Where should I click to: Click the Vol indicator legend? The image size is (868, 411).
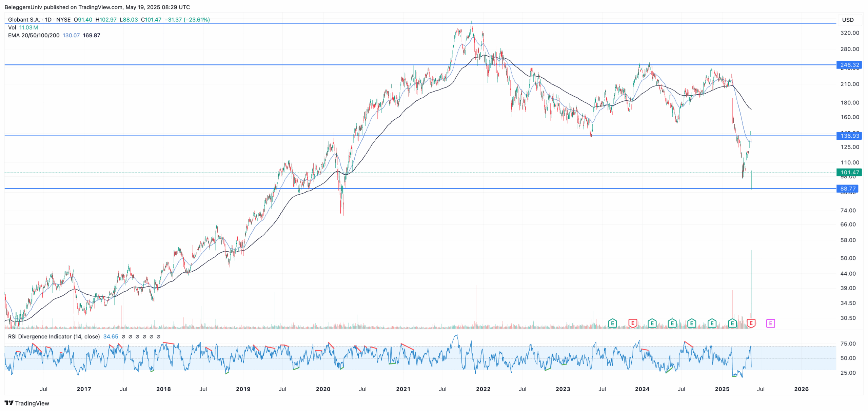point(12,27)
